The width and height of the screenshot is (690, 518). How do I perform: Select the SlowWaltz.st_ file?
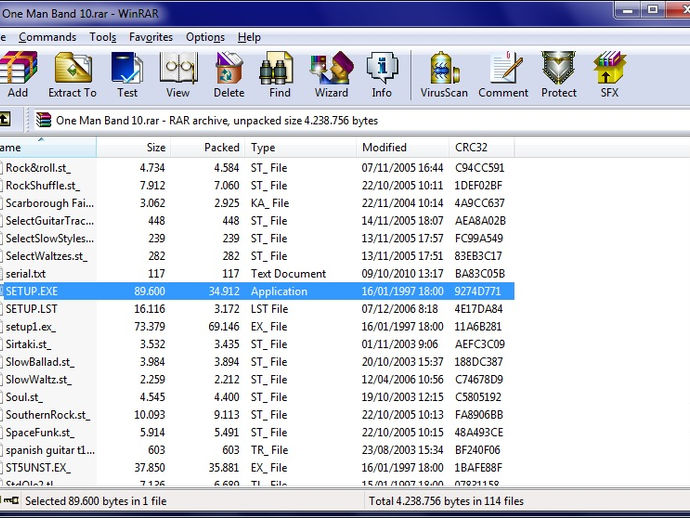(x=39, y=379)
